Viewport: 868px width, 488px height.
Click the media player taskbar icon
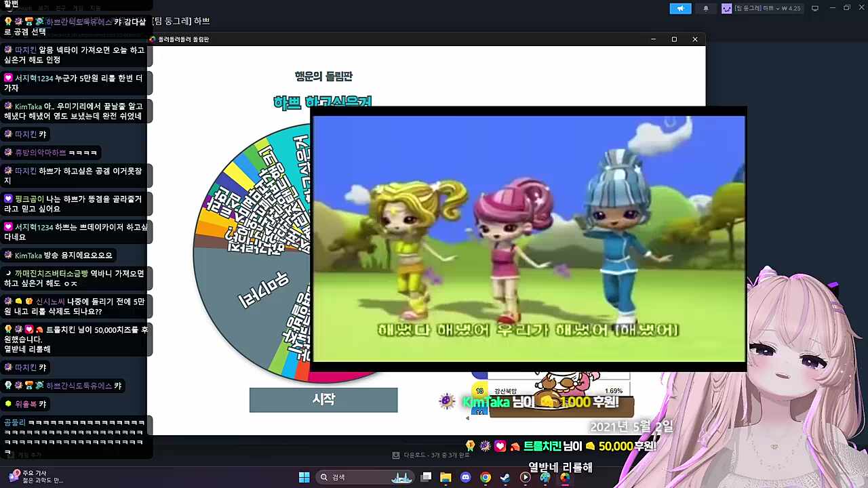coord(525,477)
